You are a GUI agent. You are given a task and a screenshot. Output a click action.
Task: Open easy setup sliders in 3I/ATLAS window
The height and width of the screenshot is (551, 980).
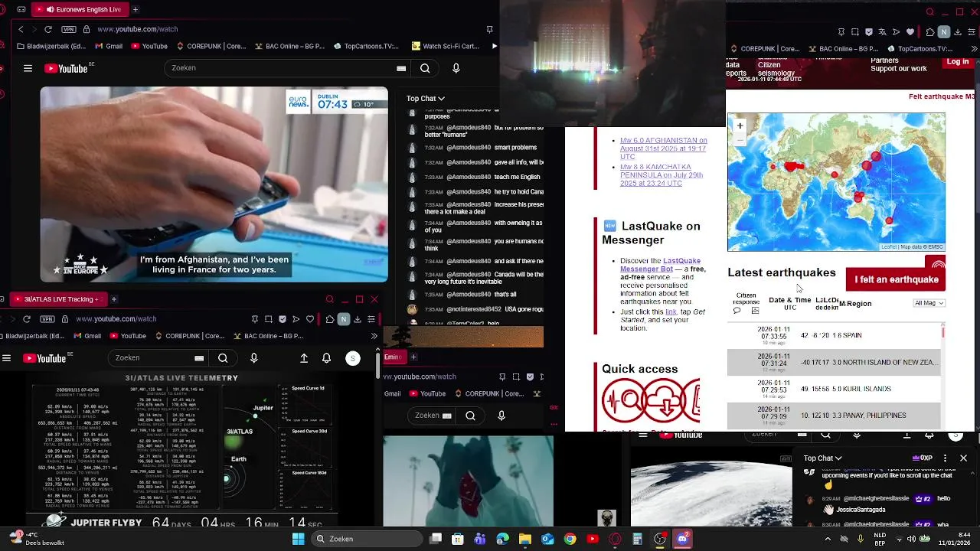371,319
